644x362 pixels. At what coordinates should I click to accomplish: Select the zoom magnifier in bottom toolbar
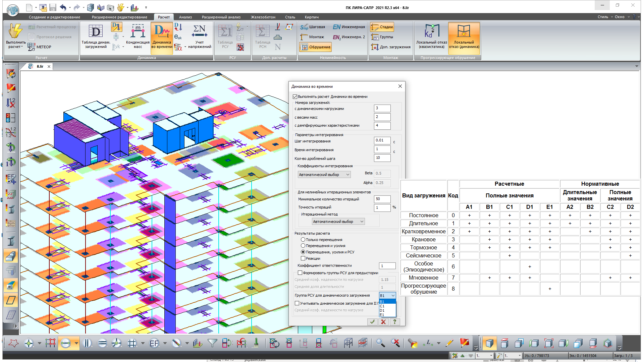(x=379, y=343)
